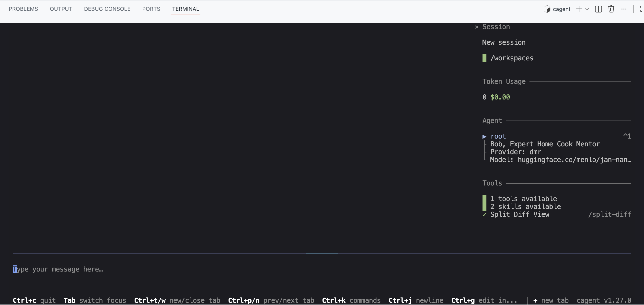Click the /workspaces directory entry
Viewport: 644px width, 305px height.
click(x=511, y=58)
